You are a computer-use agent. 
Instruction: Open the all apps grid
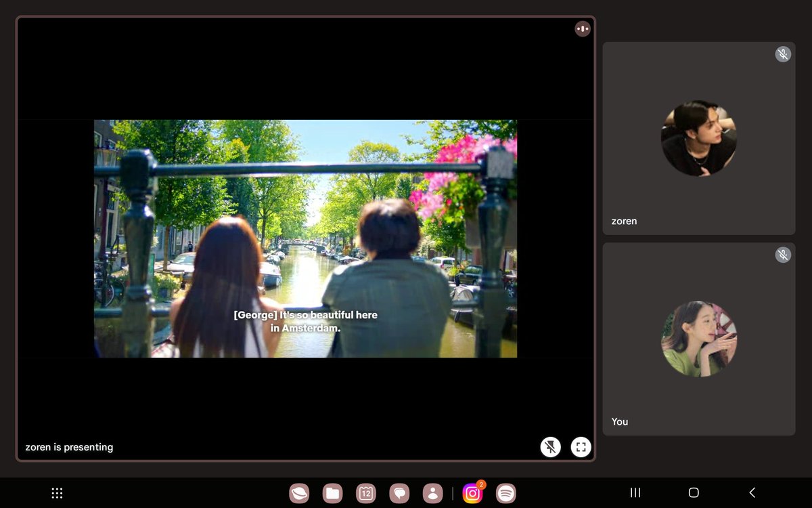point(57,492)
